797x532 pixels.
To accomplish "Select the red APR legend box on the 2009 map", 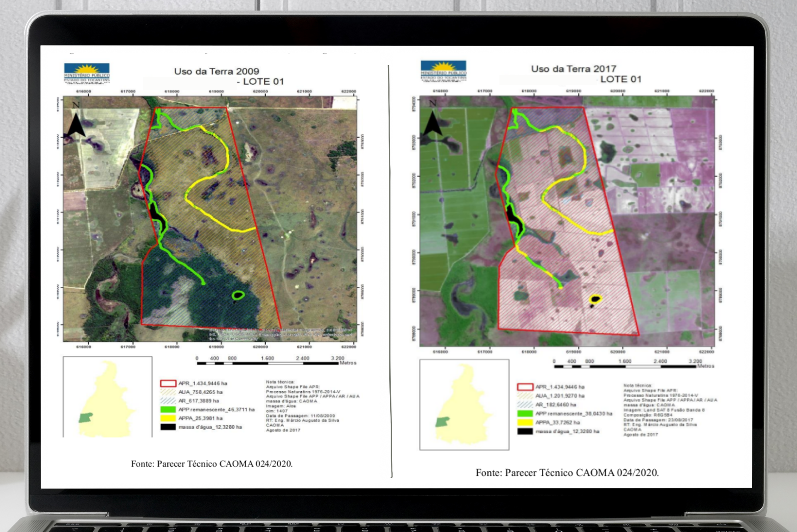I will point(168,383).
